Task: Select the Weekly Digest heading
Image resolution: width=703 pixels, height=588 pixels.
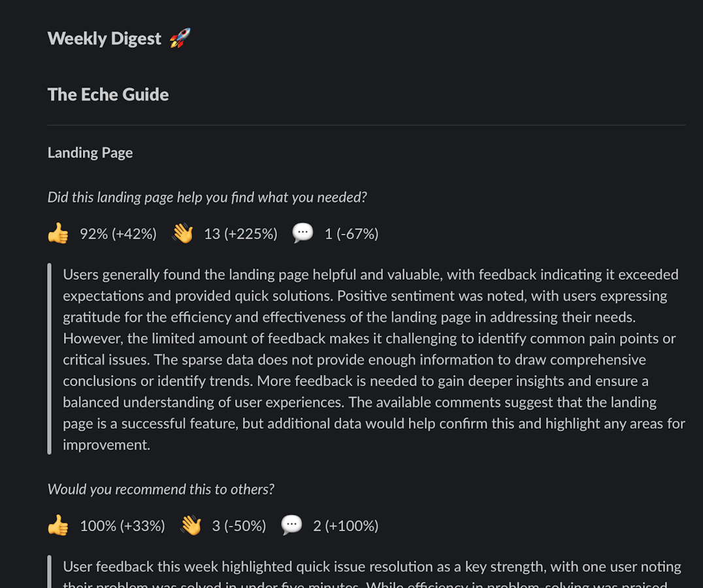Action: (105, 39)
